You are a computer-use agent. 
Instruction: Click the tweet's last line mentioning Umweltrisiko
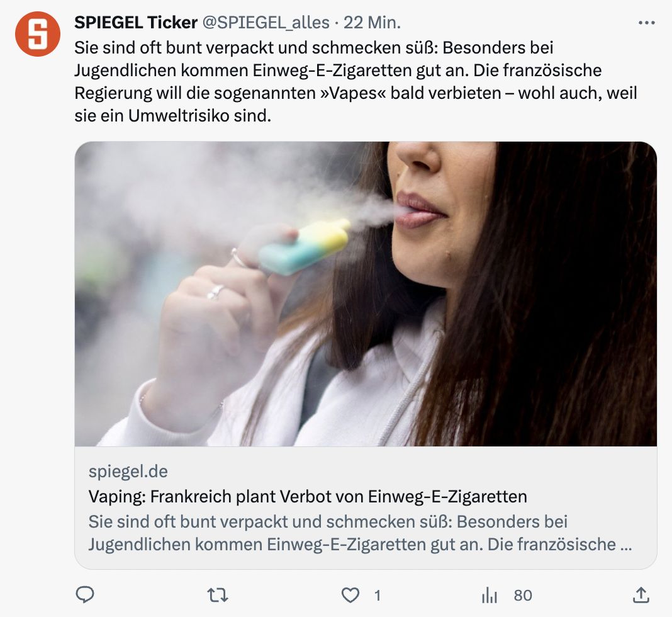[x=172, y=116]
